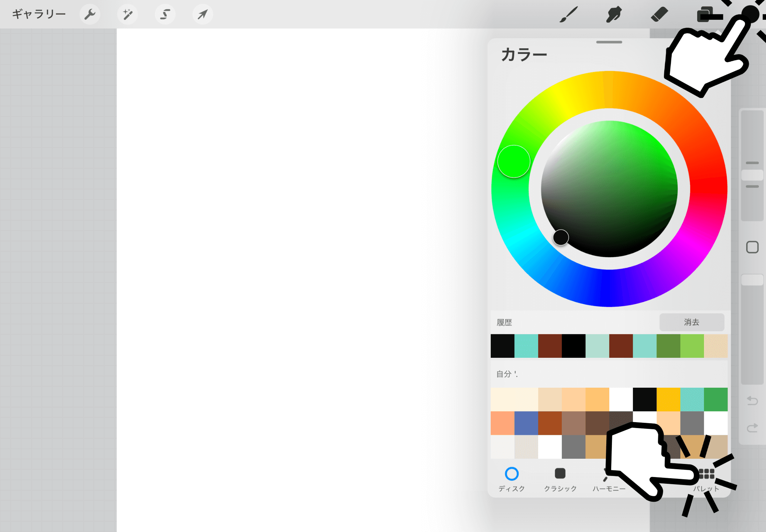Select the Transform arrow tool
This screenshot has height=532, width=766.
pos(203,15)
